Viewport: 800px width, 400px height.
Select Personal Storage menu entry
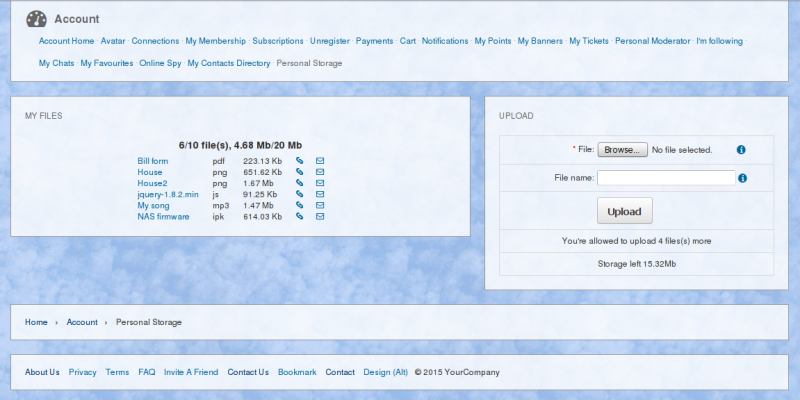point(309,63)
